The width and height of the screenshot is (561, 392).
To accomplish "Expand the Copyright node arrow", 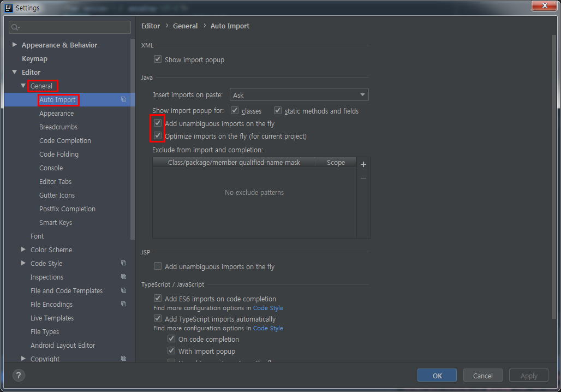I will pos(23,358).
